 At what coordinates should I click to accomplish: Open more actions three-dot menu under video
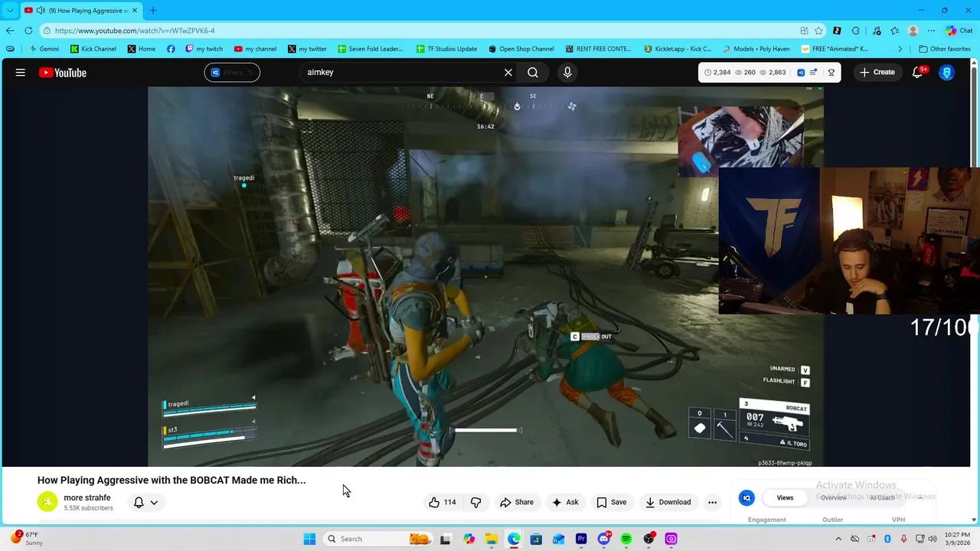[x=713, y=502]
